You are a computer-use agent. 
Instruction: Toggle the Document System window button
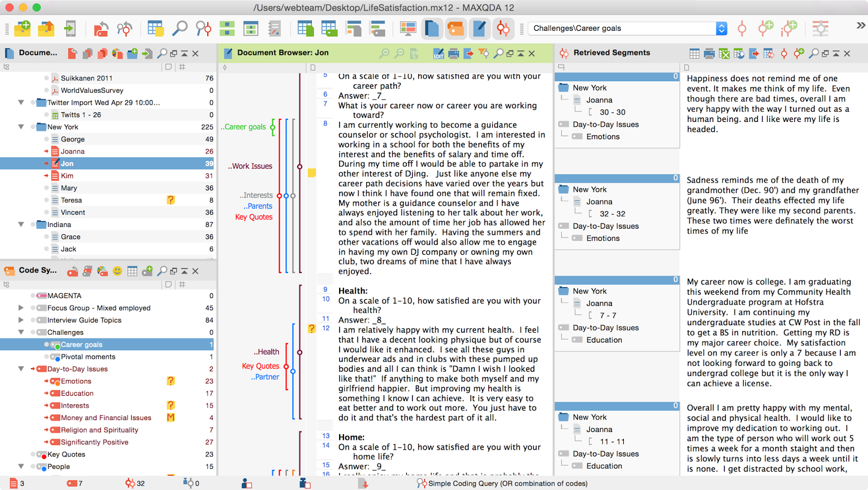(432, 28)
